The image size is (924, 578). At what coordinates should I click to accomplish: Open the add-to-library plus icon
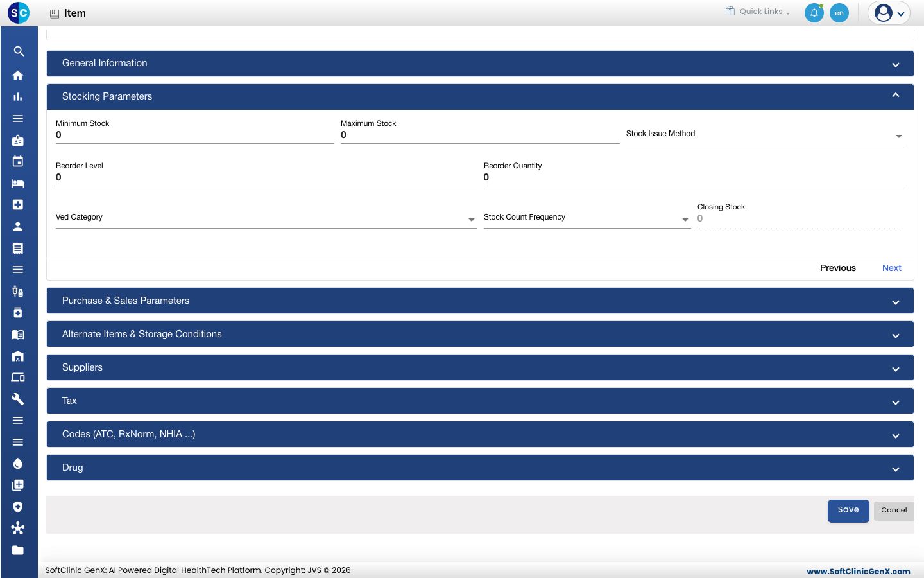(18, 485)
